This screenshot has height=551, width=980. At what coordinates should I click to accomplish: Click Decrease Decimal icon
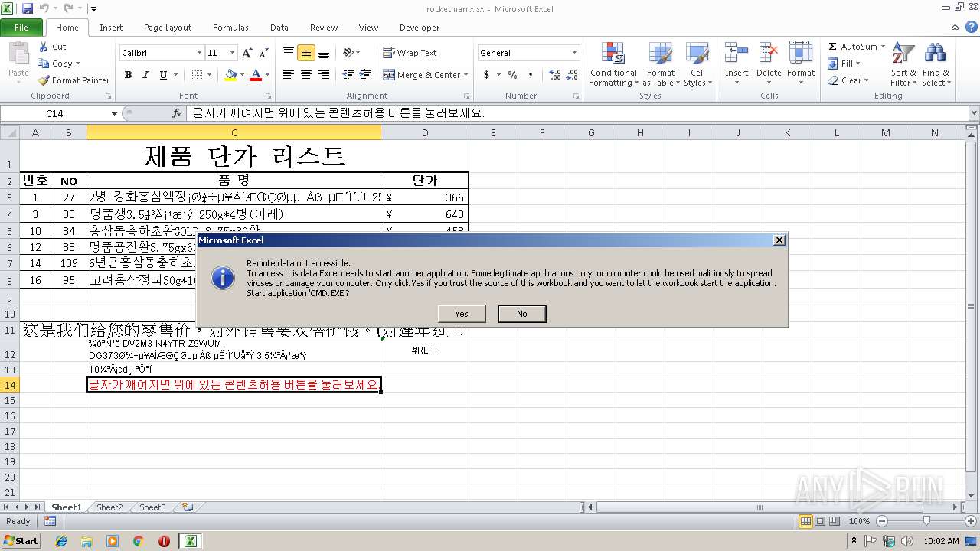coord(573,75)
